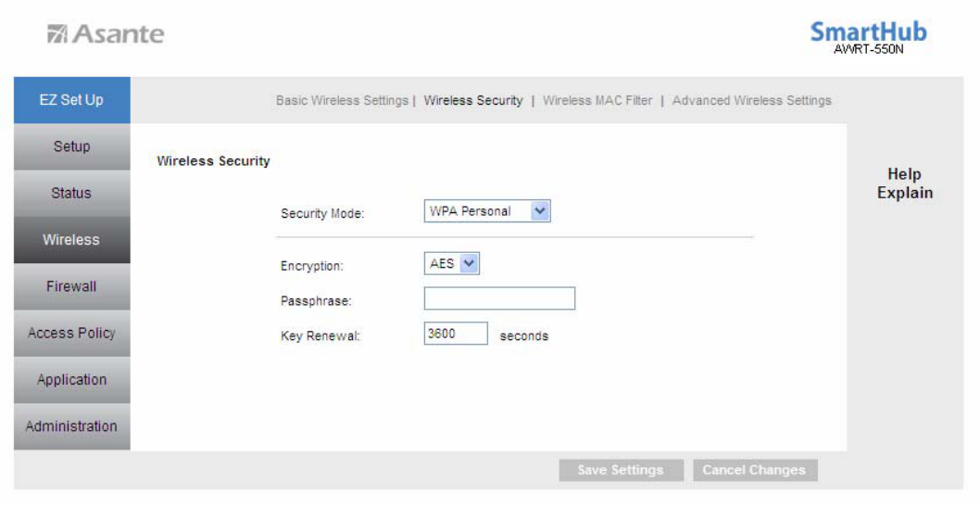The width and height of the screenshot is (980, 506).
Task: Open the Firewall section
Action: pos(71,286)
